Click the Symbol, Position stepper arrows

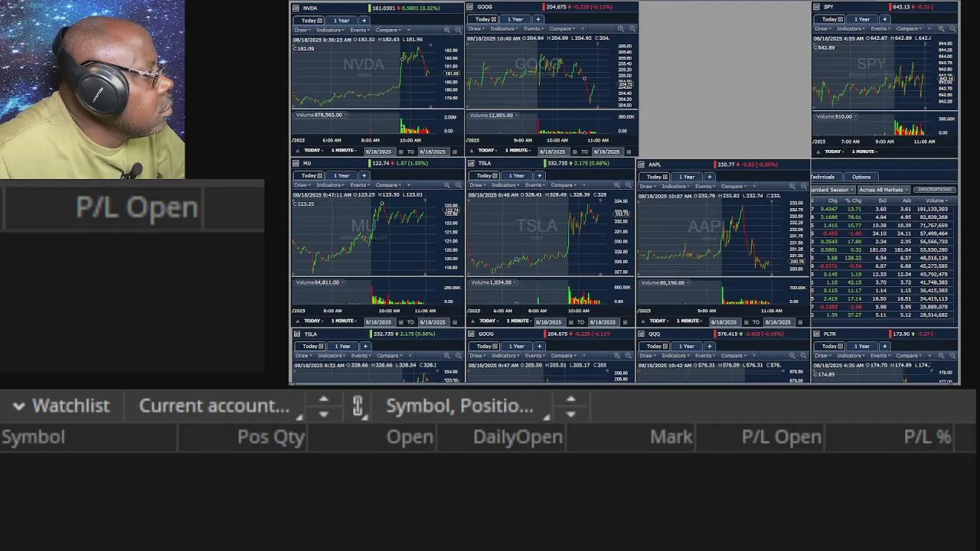[570, 406]
